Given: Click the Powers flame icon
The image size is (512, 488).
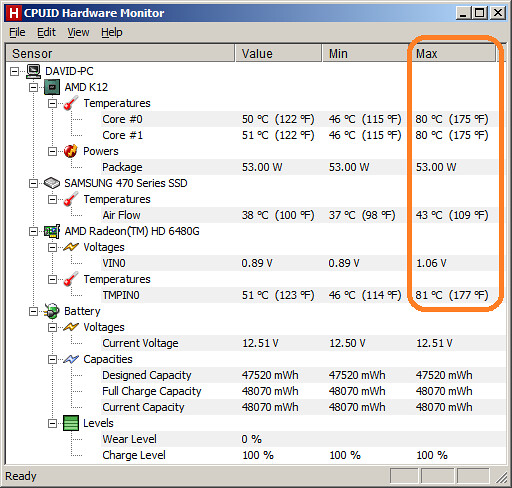Looking at the screenshot, I should (x=70, y=151).
